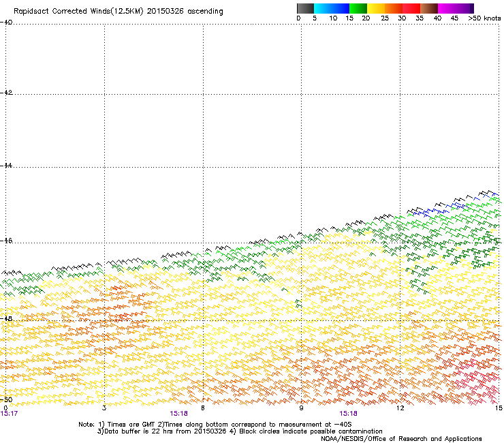The image size is (504, 443).
Task: Pick the orange 25–30 knots legend swatch
Action: tap(394, 8)
